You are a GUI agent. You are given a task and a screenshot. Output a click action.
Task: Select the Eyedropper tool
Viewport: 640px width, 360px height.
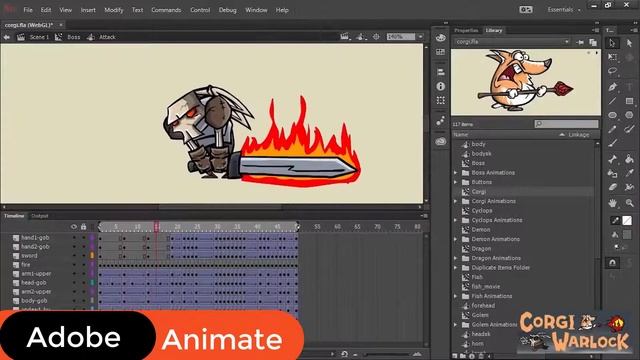pos(629,173)
